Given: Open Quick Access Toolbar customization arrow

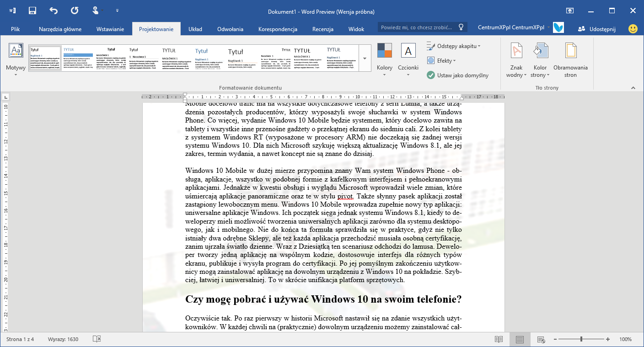Looking at the screenshot, I should point(118,10).
